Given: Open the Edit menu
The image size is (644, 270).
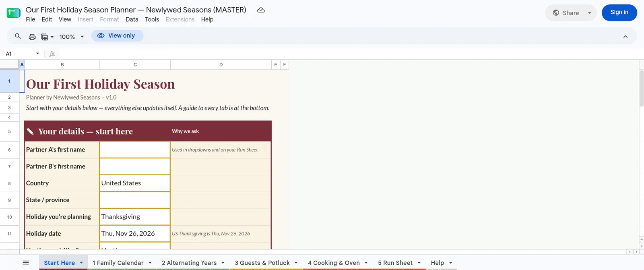Looking at the screenshot, I should [47, 19].
